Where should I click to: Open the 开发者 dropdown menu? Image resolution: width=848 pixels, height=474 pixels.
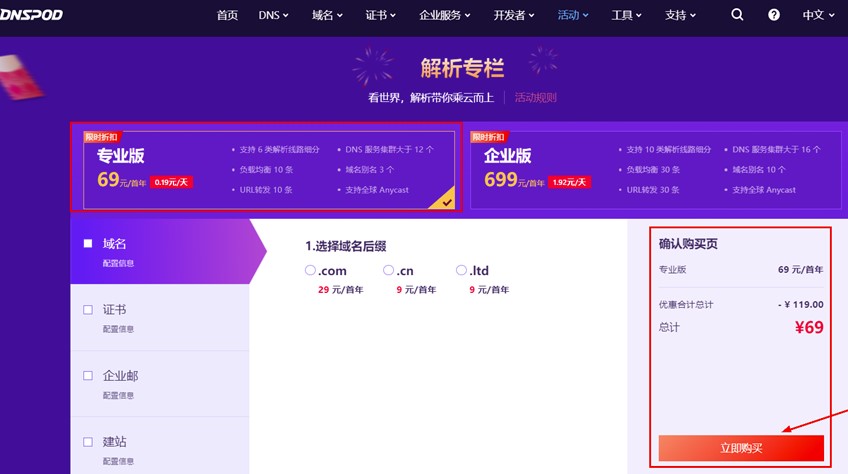pyautogui.click(x=514, y=15)
